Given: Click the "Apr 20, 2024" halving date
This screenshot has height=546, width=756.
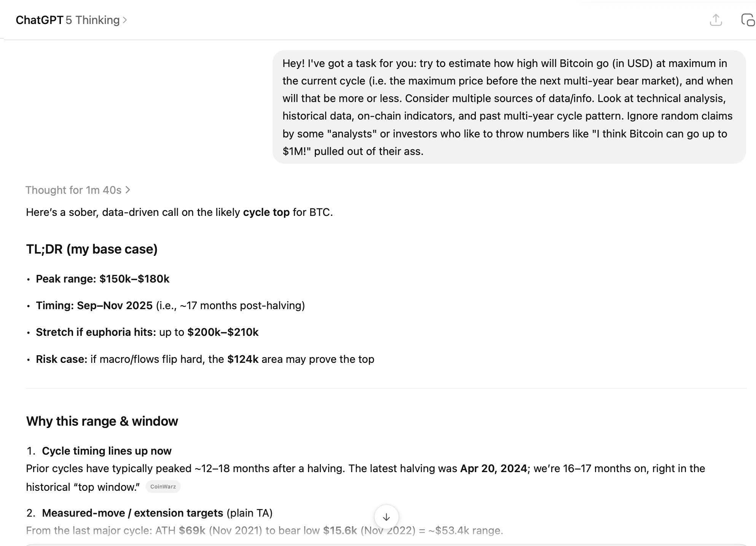Looking at the screenshot, I should tap(493, 468).
